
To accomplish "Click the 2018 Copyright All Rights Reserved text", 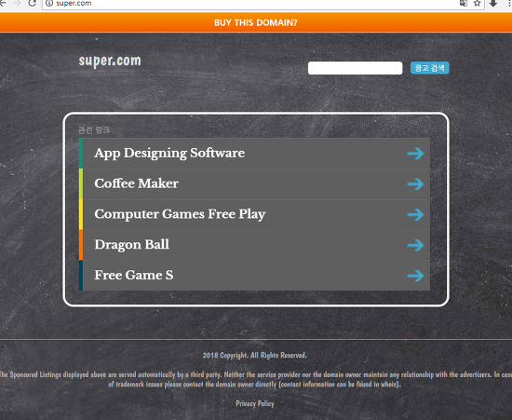I will tap(255, 356).
